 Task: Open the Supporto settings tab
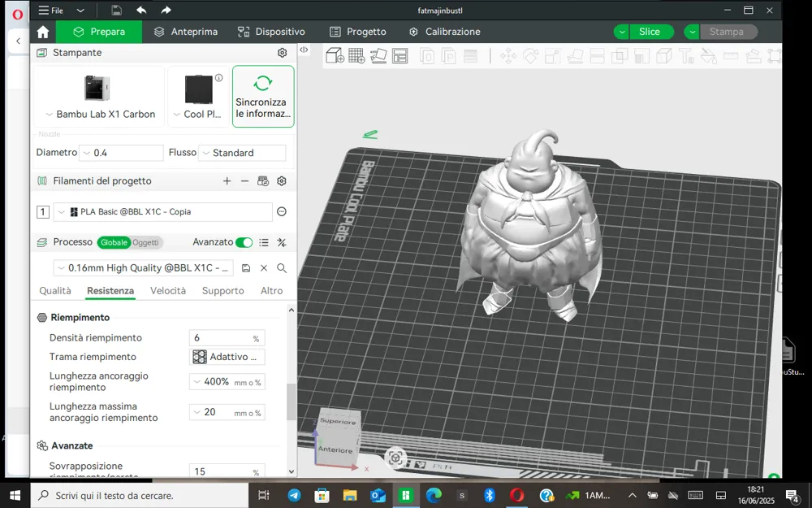(222, 291)
